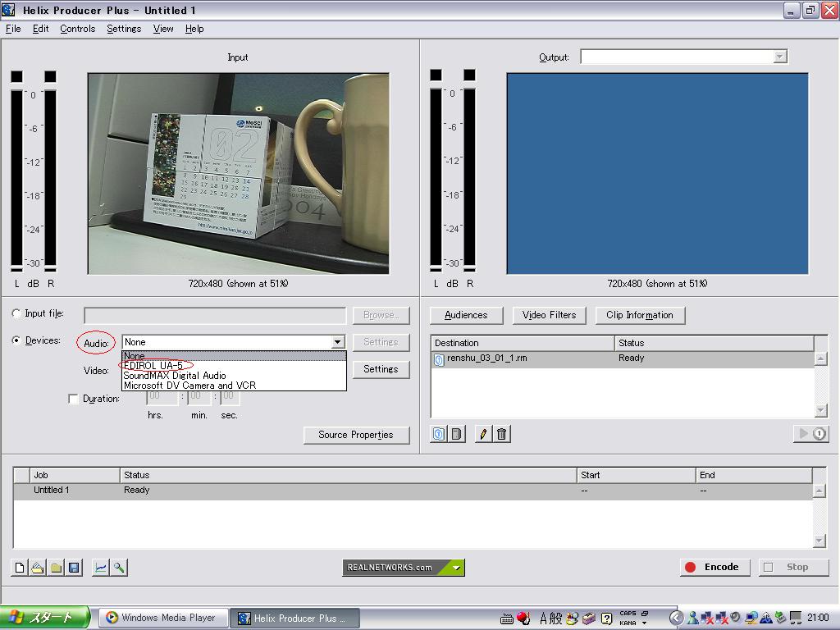Click the closed yellow folder toolbar icon
This screenshot has height=630, width=840.
(56, 568)
